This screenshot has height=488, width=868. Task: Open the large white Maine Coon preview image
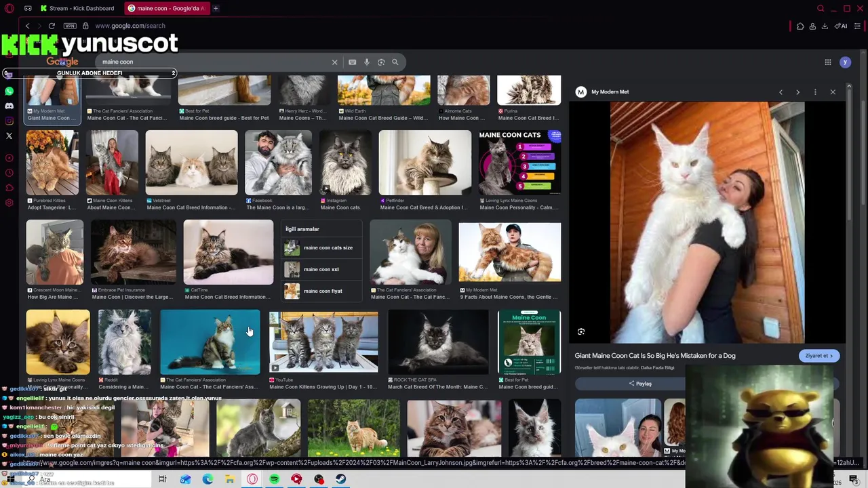point(707,222)
